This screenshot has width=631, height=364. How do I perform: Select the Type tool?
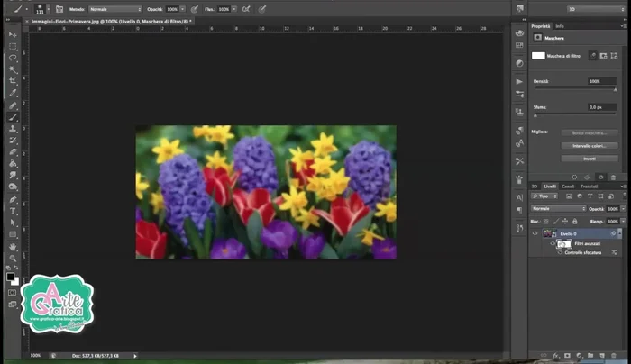pyautogui.click(x=13, y=211)
